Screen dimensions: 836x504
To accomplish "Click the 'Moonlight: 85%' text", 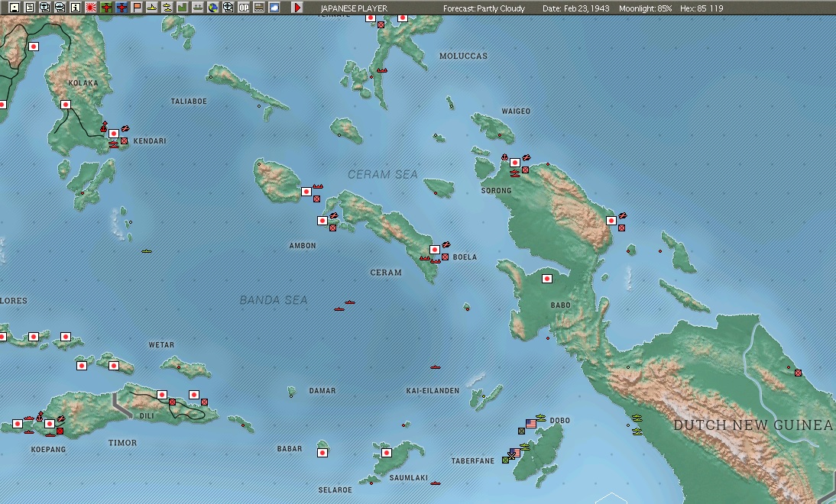I will [645, 8].
